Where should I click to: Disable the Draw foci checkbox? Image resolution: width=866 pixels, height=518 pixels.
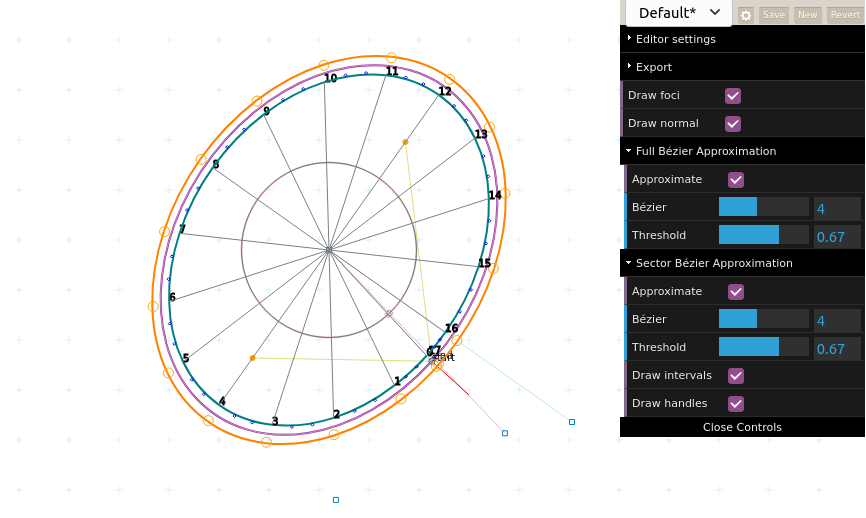click(733, 96)
